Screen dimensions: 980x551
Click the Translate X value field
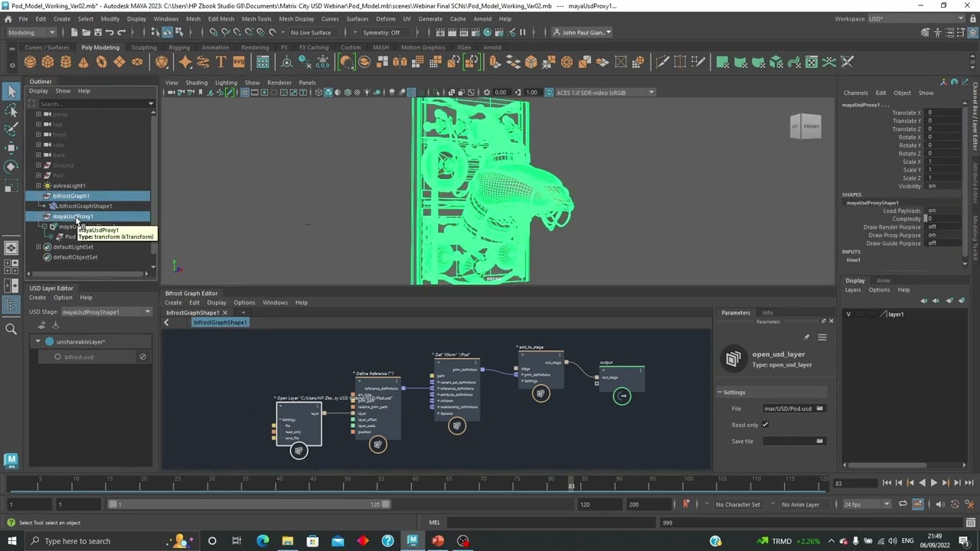pyautogui.click(x=943, y=113)
